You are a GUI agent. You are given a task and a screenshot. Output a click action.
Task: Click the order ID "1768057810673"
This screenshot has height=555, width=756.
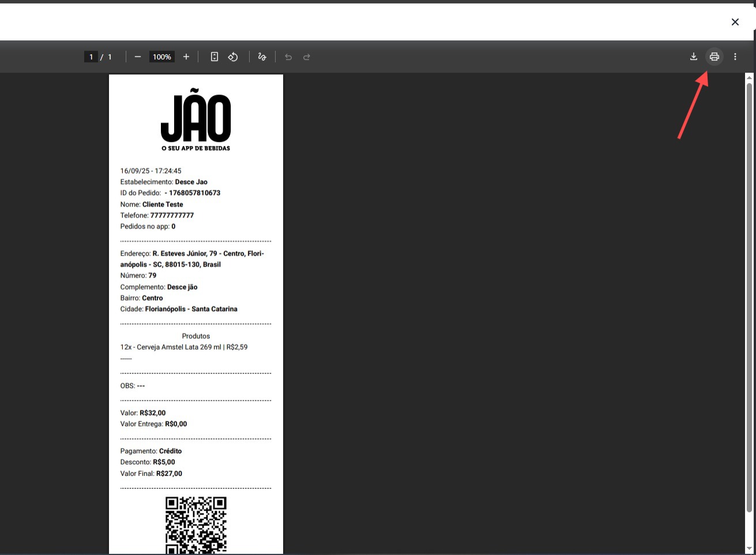tap(195, 193)
